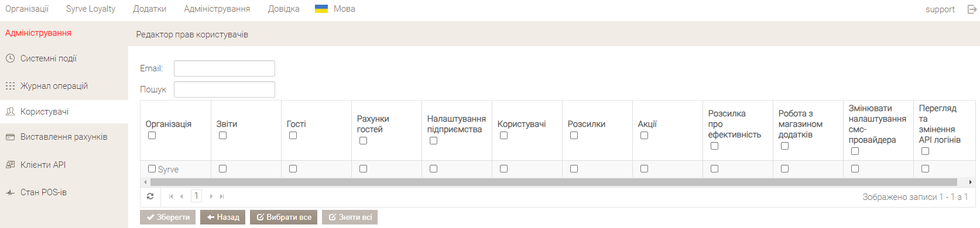Click the grid icon for Журнал операцій
The image size is (980, 228).
point(10,86)
